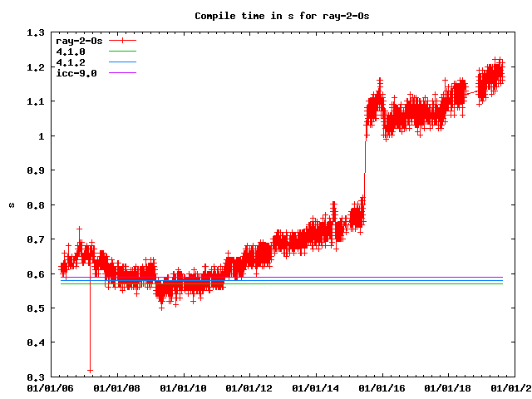
Task: Click the '0.9' y-axis tick label
Action: tap(36, 170)
